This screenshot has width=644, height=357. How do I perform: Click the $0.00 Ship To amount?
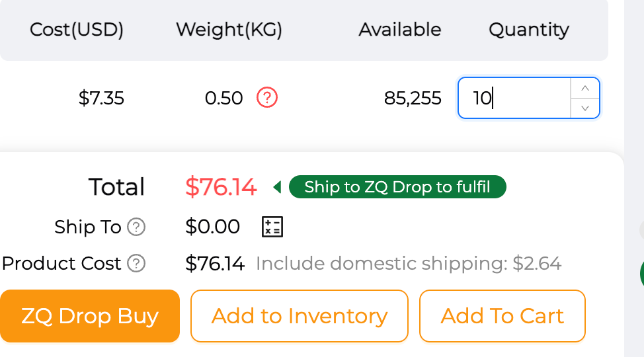tap(212, 227)
